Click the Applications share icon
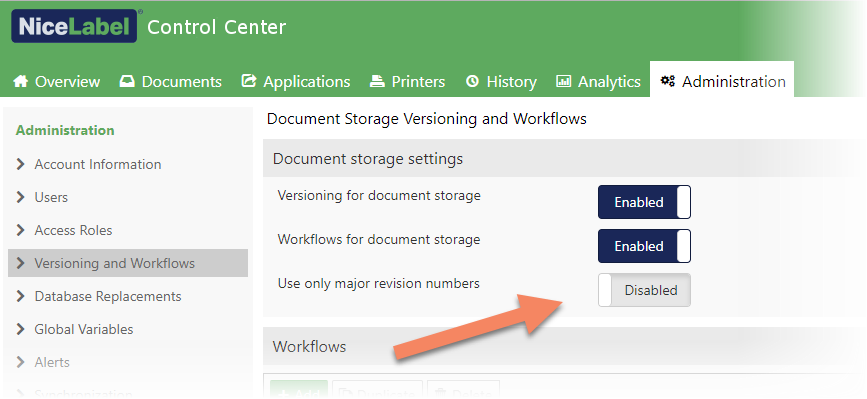This screenshot has height=399, width=867. 249,81
